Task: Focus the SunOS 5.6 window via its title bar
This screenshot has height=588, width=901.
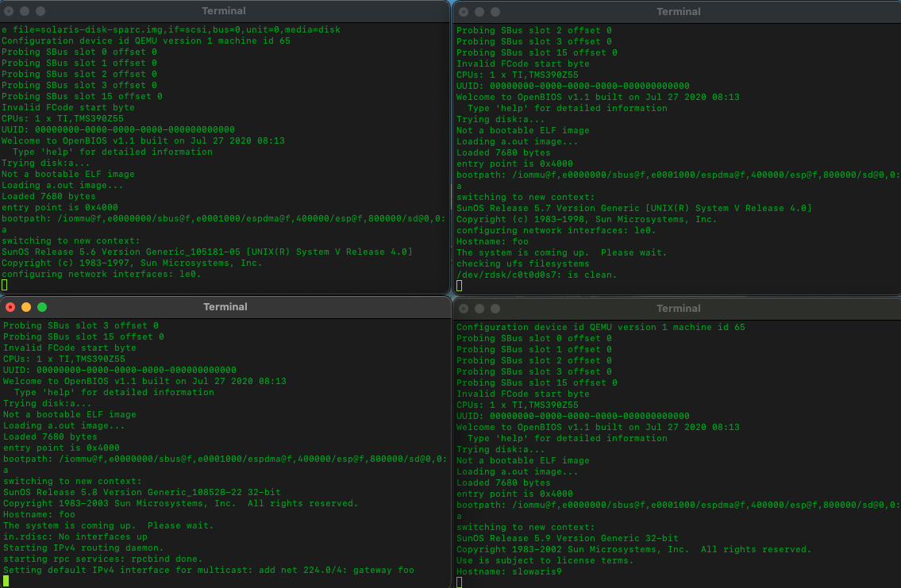Action: pyautogui.click(x=225, y=11)
